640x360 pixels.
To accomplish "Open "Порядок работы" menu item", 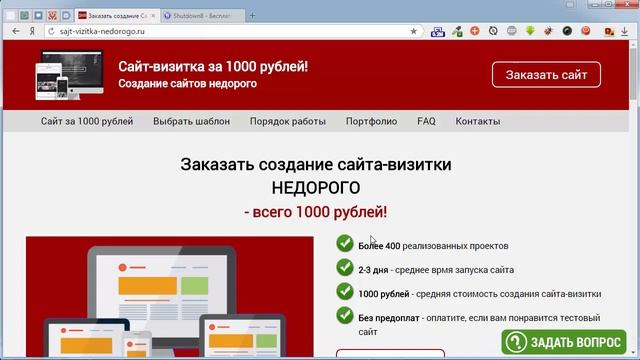I will pyautogui.click(x=288, y=121).
